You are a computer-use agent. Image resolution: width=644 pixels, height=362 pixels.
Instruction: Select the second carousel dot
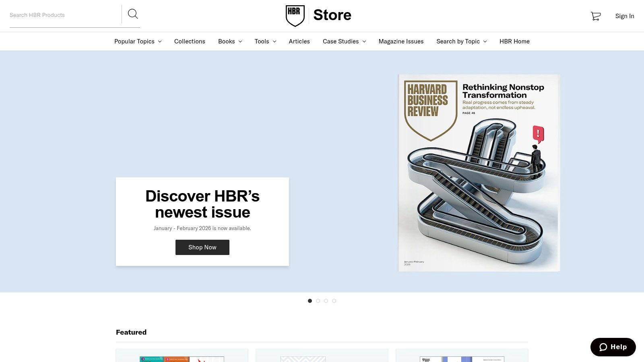tap(318, 300)
